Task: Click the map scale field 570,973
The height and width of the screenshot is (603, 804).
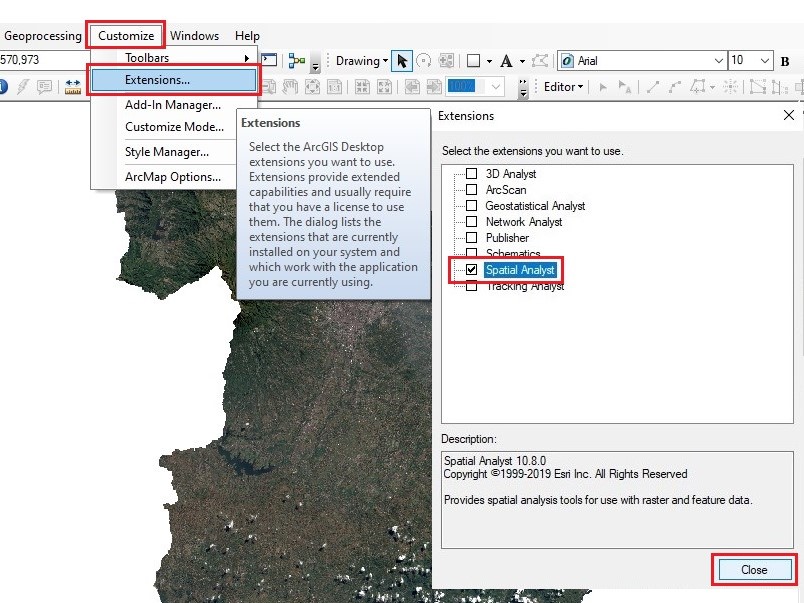Action: 46,60
